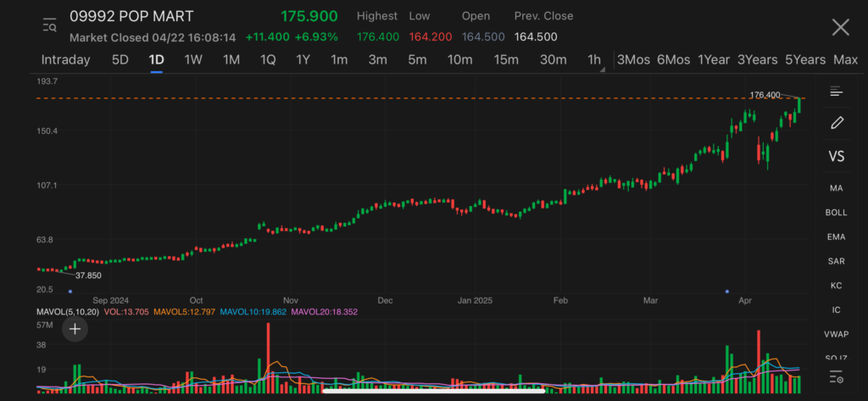This screenshot has height=401, width=868.
Task: Select the 3m minute interval
Action: point(377,60)
